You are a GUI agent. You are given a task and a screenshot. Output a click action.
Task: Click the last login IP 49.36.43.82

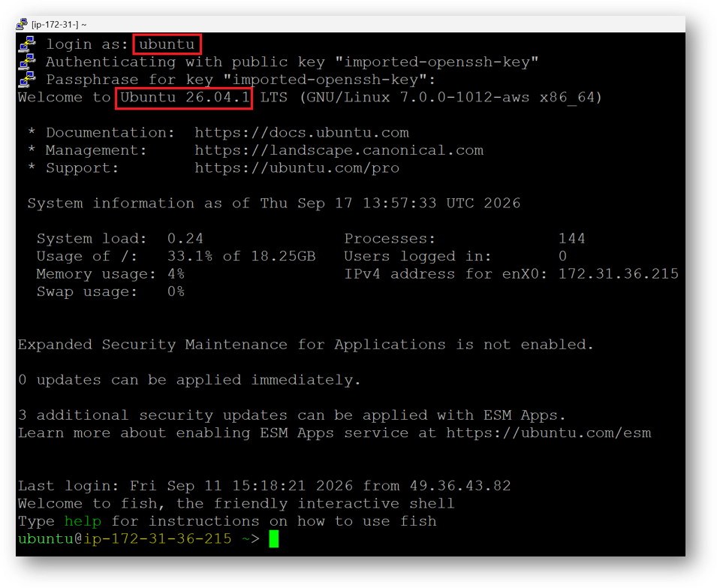tap(460, 486)
